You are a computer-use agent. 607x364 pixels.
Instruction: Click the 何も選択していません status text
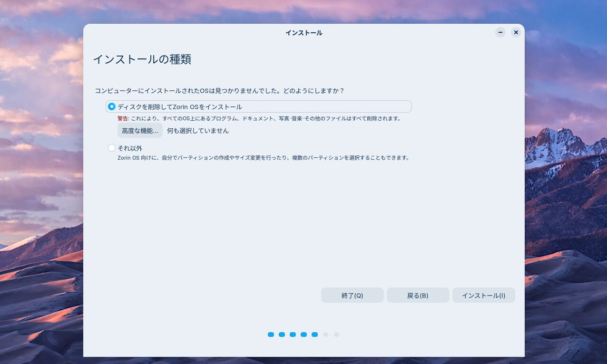coord(198,131)
